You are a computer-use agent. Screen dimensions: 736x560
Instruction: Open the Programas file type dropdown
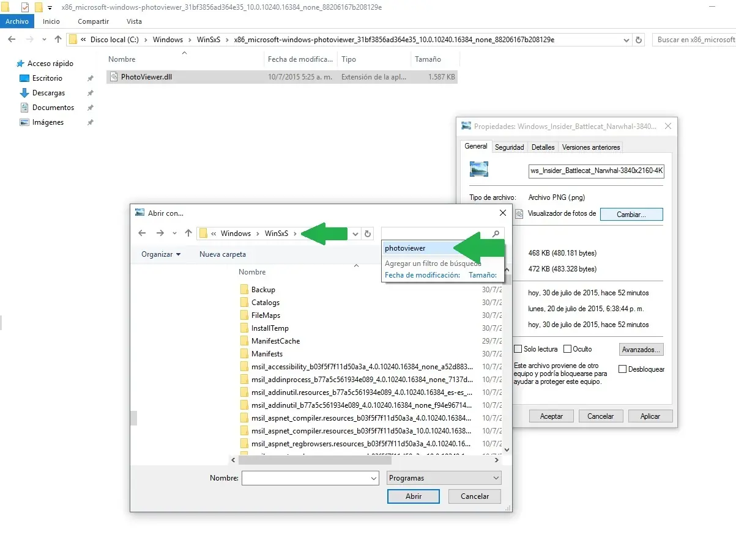point(444,478)
